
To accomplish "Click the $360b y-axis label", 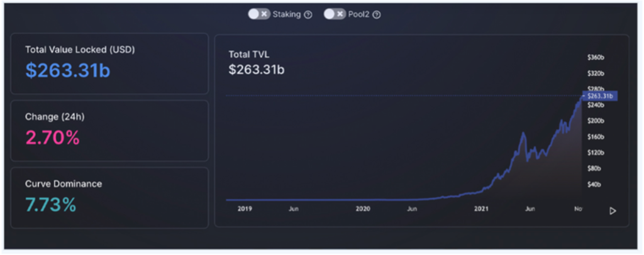I will [x=596, y=57].
